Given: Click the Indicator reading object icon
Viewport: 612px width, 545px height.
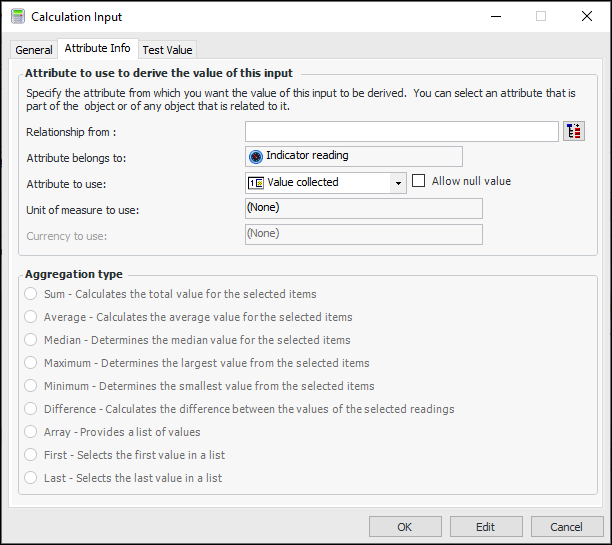Looking at the screenshot, I should pos(256,156).
